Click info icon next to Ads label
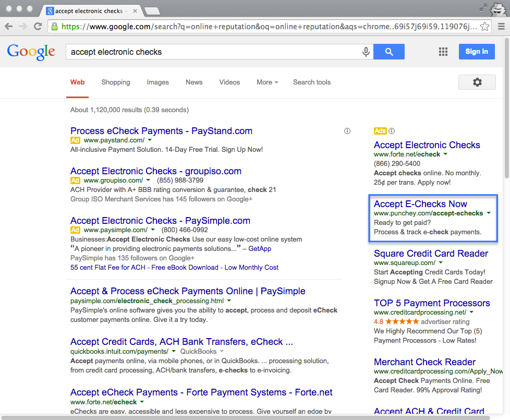This screenshot has height=420, width=510. pos(392,131)
